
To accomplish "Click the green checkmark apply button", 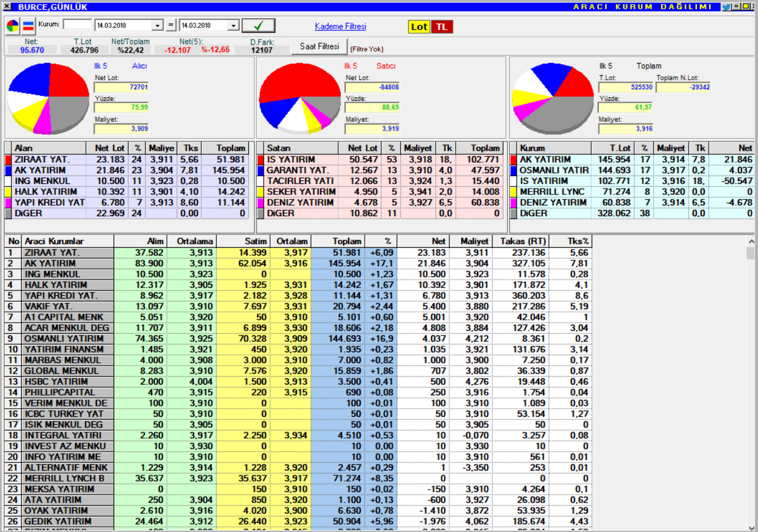I will click(x=259, y=26).
